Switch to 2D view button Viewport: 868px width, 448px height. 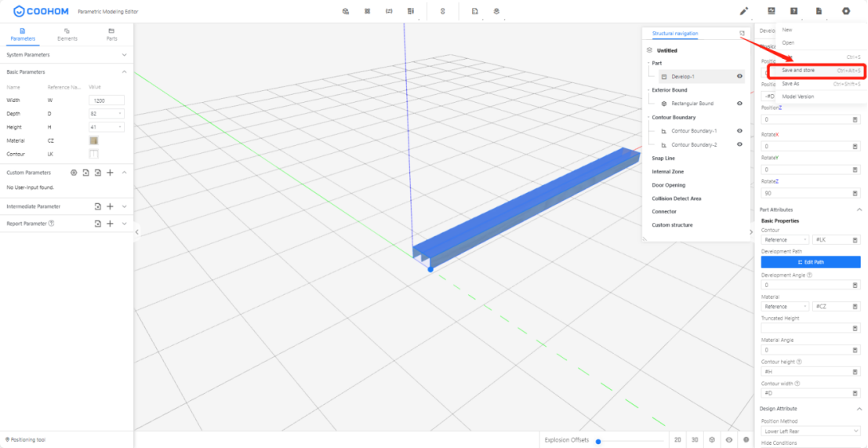(x=677, y=440)
